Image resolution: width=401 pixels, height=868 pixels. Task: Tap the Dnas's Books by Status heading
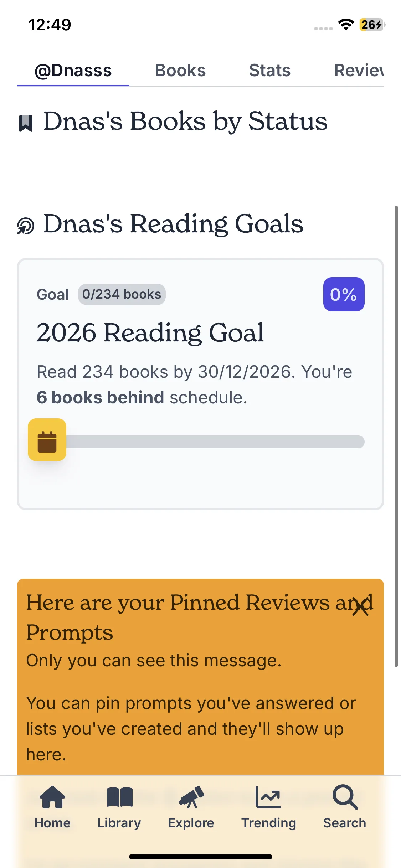point(185,121)
